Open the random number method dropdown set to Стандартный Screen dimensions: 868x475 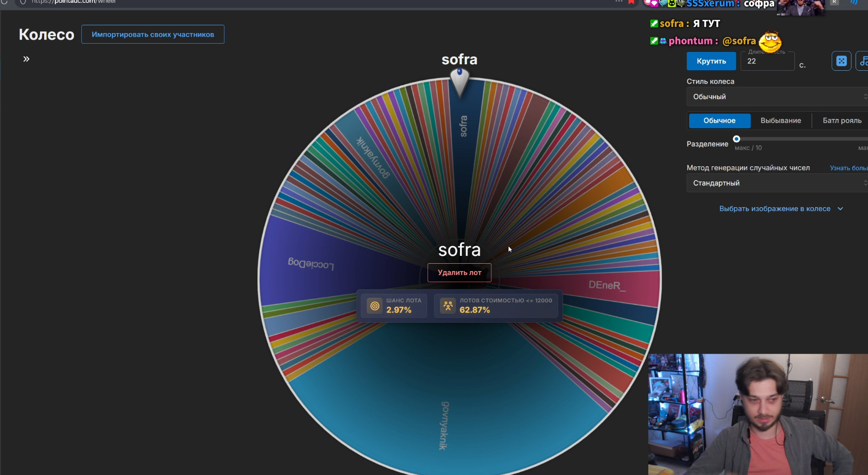pyautogui.click(x=777, y=183)
